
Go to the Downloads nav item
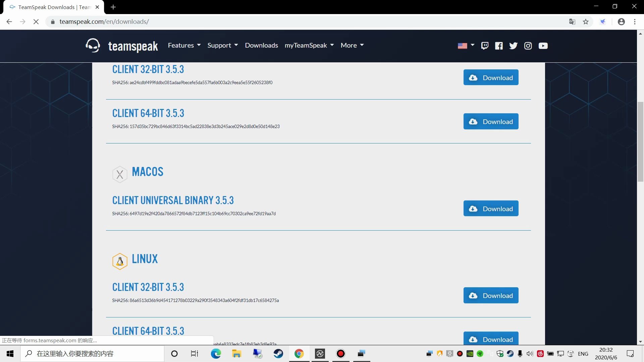261,45
